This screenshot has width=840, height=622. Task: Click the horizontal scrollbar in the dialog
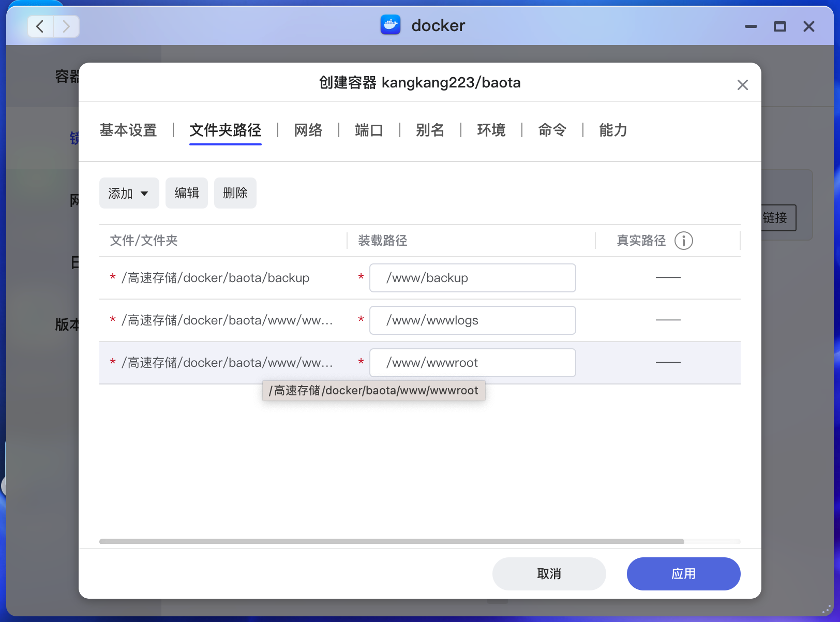392,541
